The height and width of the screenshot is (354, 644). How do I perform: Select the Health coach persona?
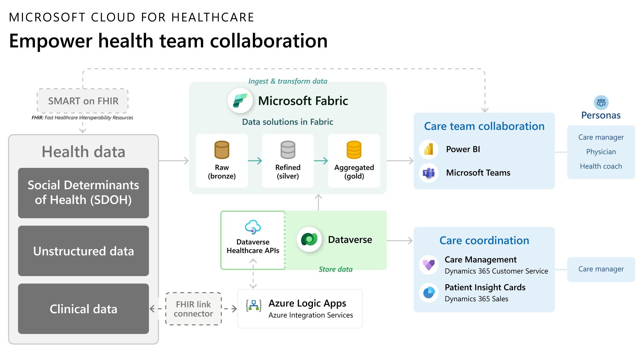[601, 166]
